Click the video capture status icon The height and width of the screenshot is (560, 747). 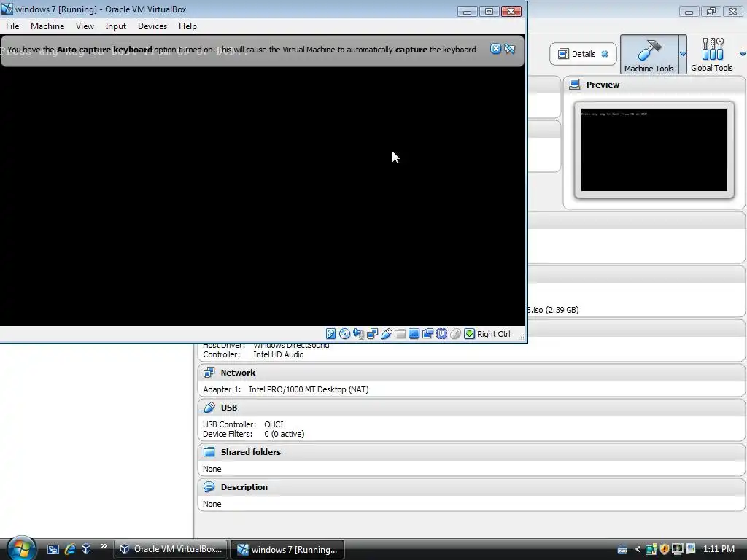point(427,334)
